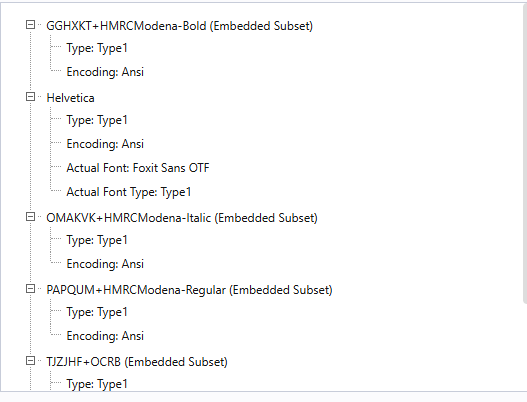Screen dimensions: 527x402
Task: Collapse the TJZJHF+OCRB font node
Action: (x=30, y=361)
